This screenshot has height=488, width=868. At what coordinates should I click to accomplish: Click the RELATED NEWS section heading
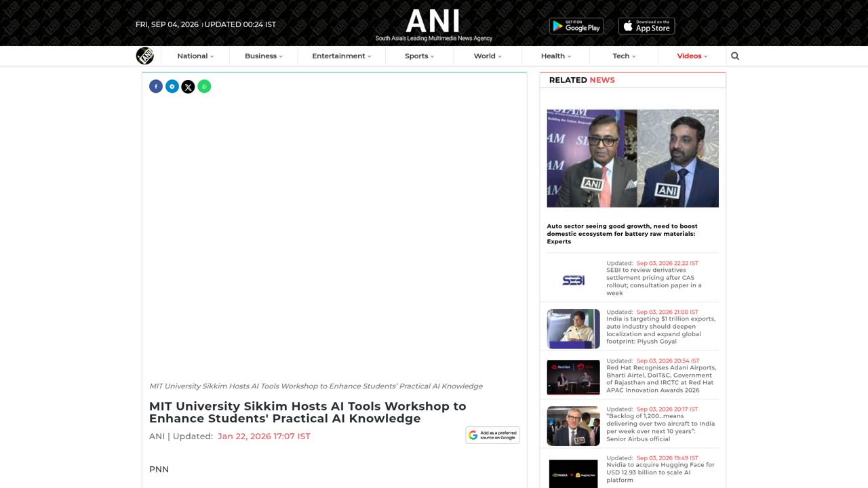[x=582, y=80]
